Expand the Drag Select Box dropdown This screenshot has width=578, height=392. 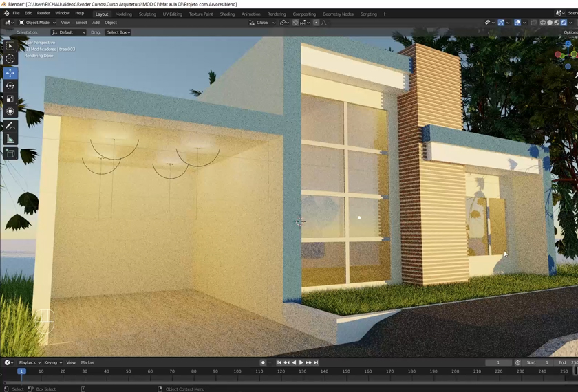click(x=118, y=32)
